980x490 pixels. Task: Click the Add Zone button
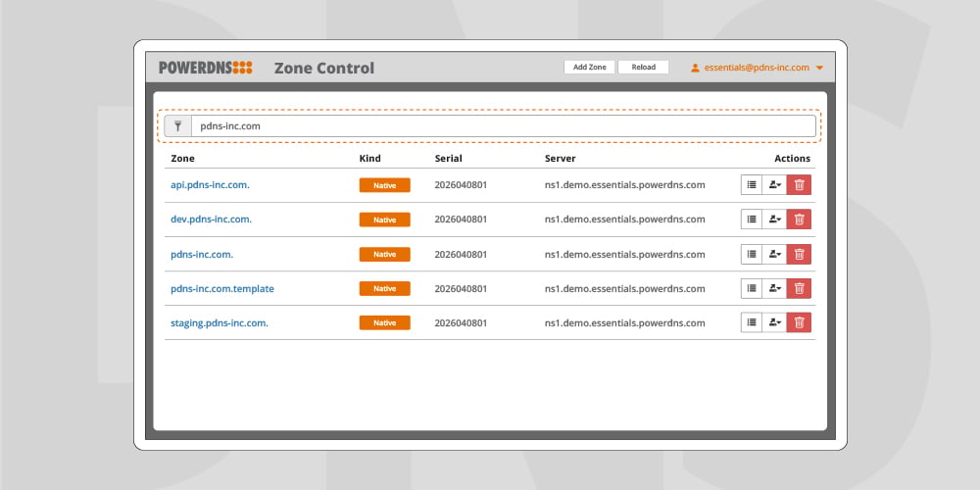(x=589, y=67)
